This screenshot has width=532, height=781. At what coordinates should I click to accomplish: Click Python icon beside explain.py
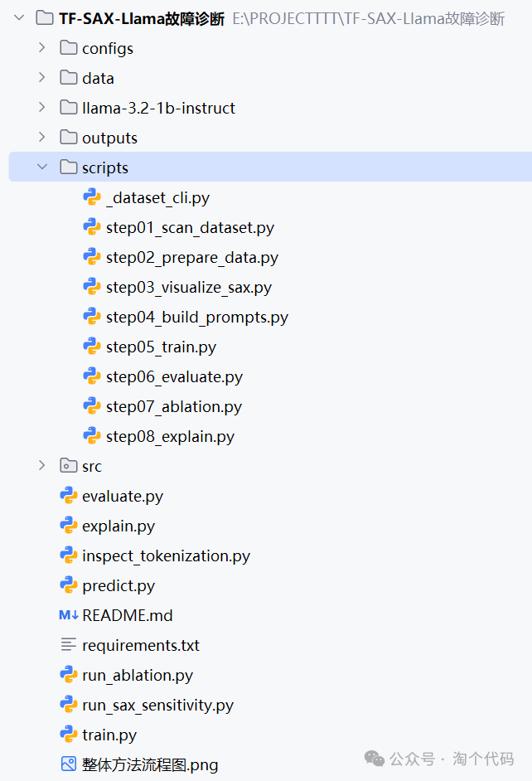69,526
